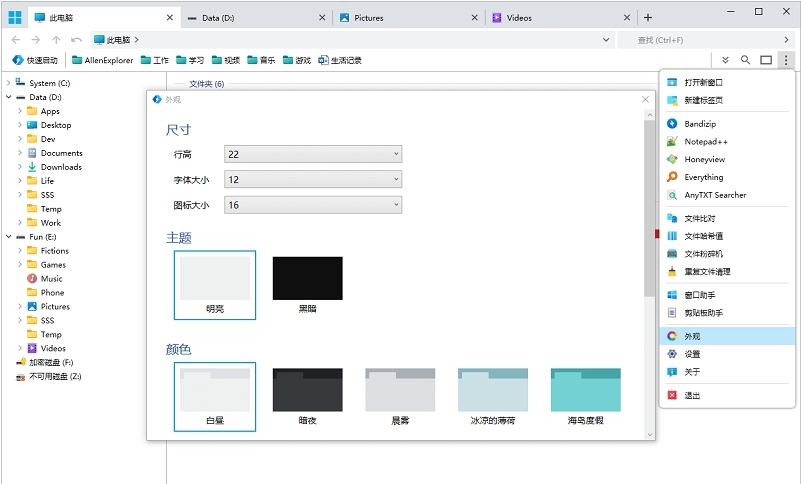This screenshot has height=484, width=801.
Task: Pick the 海岛度假 color scheme
Action: coord(585,396)
